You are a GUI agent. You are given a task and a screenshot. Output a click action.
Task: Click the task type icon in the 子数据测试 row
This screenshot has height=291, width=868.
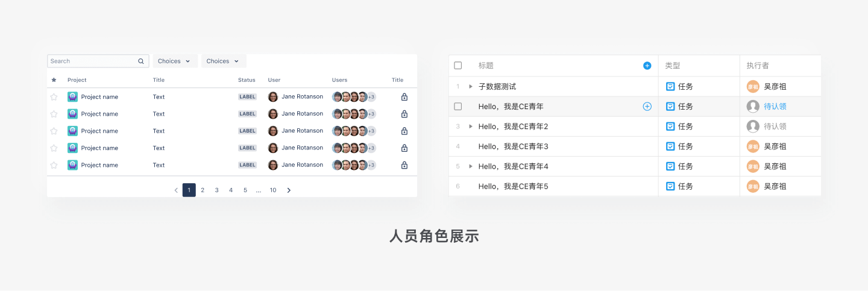tap(670, 86)
